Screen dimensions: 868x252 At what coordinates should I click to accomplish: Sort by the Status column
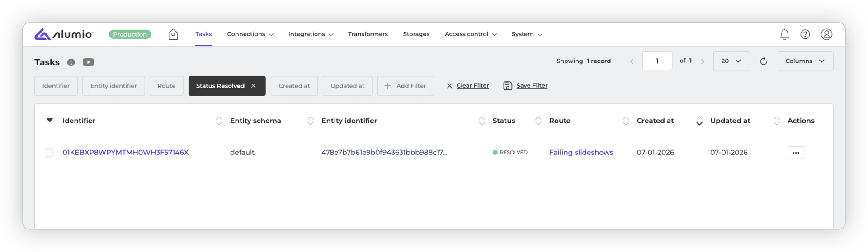(538, 121)
